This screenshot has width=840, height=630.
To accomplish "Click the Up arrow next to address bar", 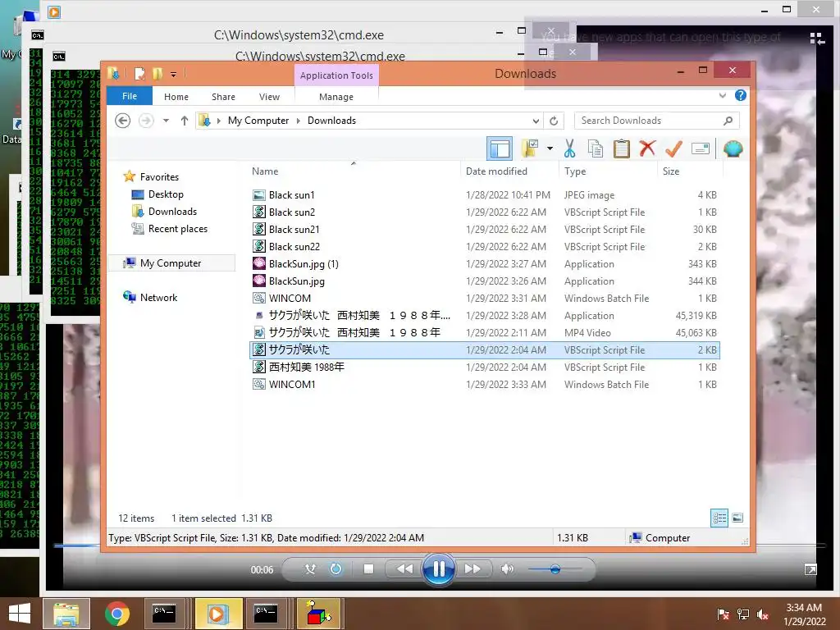I will 185,121.
